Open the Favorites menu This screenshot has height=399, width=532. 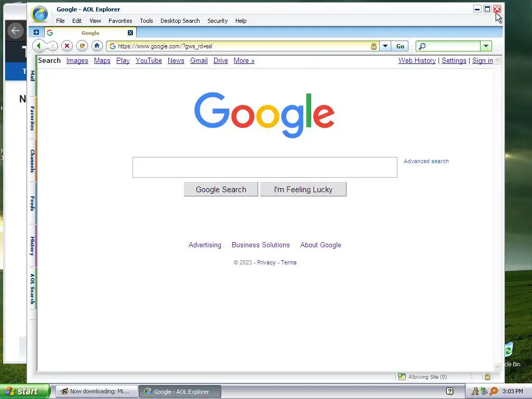click(121, 21)
